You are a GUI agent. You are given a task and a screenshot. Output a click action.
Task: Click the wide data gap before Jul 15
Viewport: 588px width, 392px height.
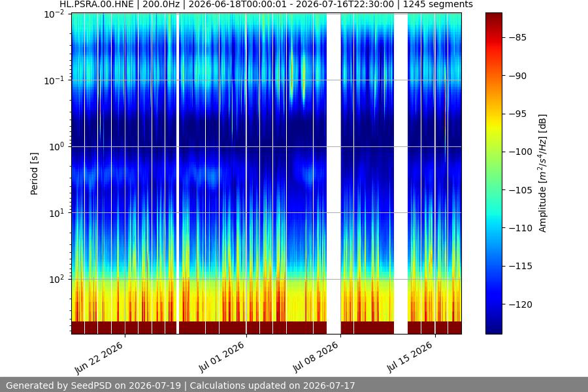(x=401, y=173)
